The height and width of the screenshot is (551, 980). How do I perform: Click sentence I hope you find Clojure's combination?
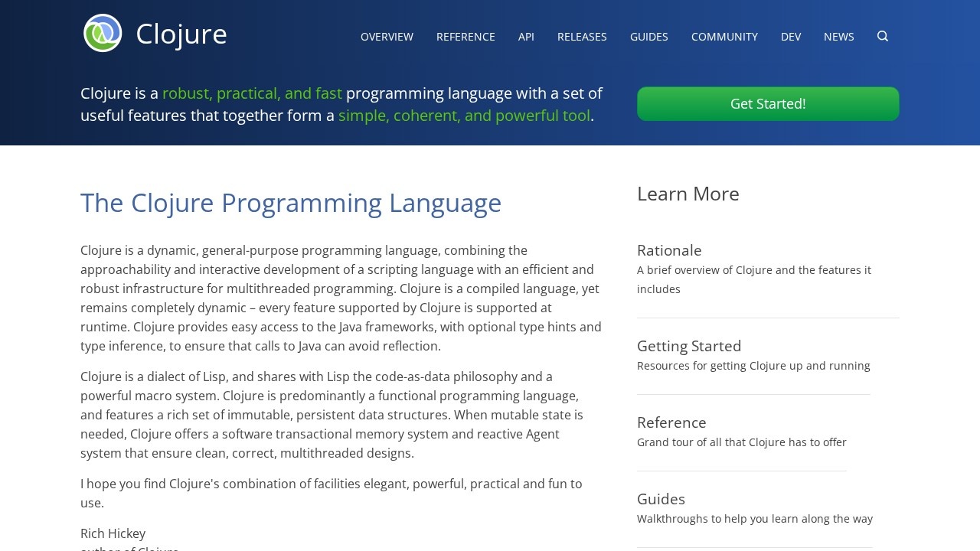(332, 494)
